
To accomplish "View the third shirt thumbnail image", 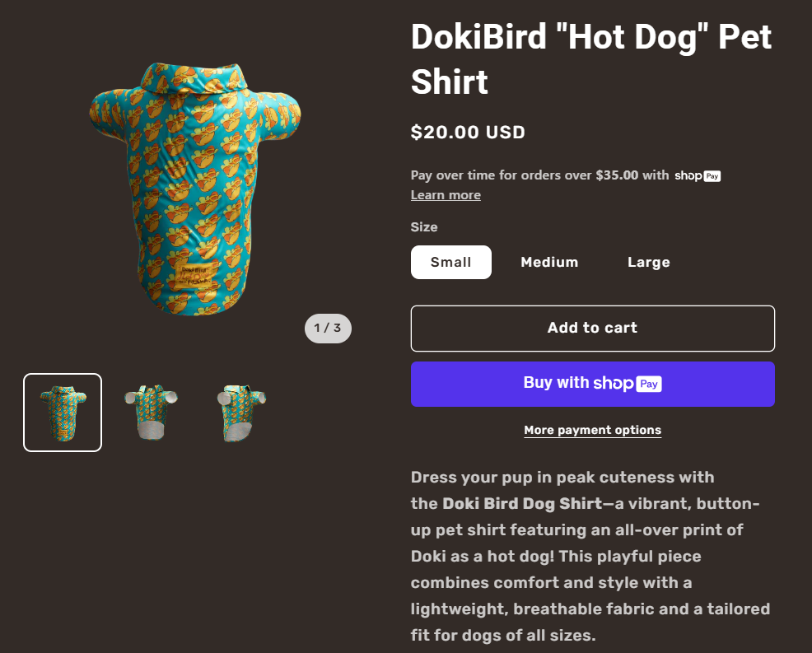I will [x=240, y=413].
